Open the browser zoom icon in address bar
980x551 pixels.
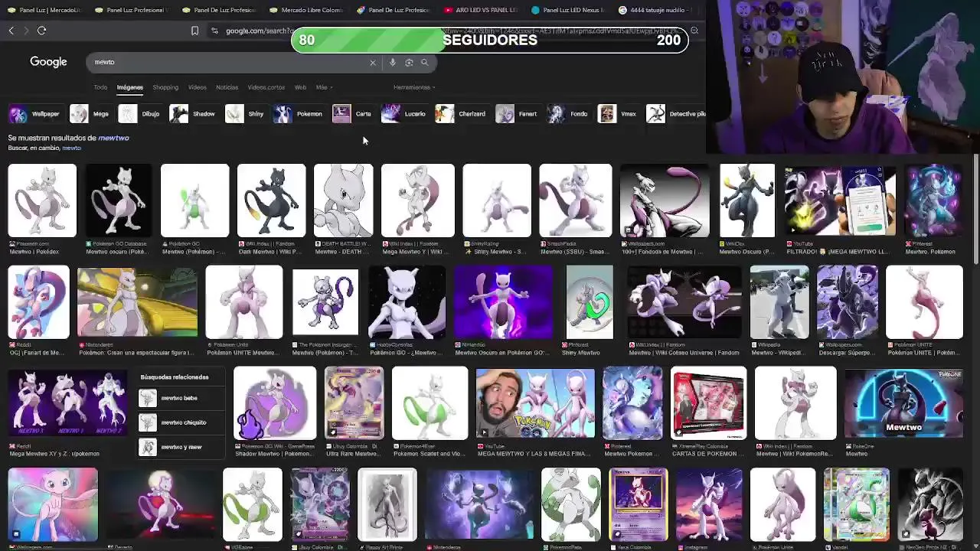click(694, 31)
